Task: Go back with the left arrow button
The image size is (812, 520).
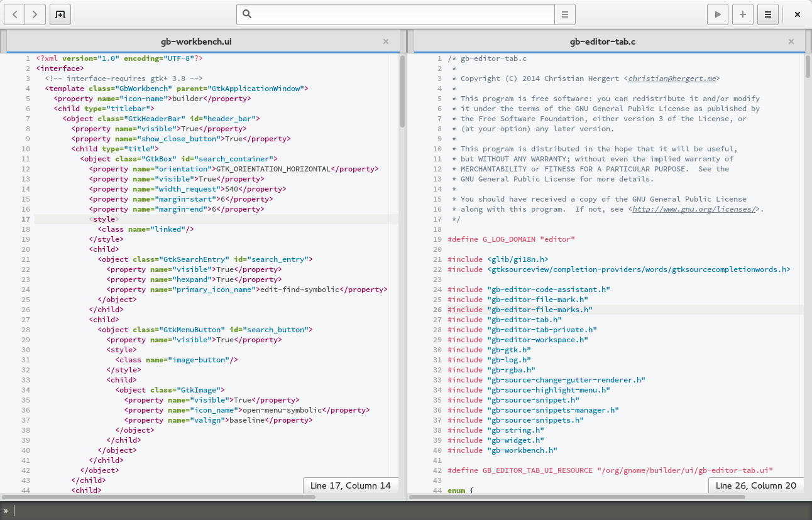Action: [x=14, y=14]
